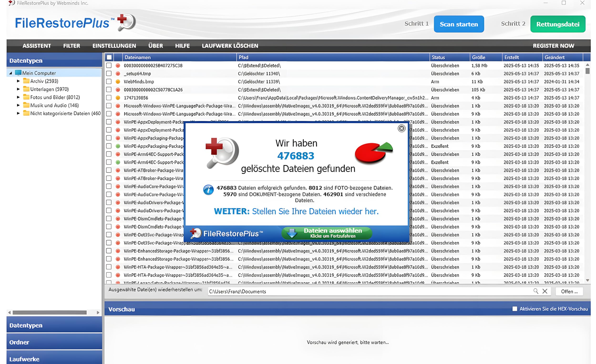Click WEITER: Stellen Sie Ihre Dateien wieder her
Screen dimensions: 596x364
click(x=296, y=211)
